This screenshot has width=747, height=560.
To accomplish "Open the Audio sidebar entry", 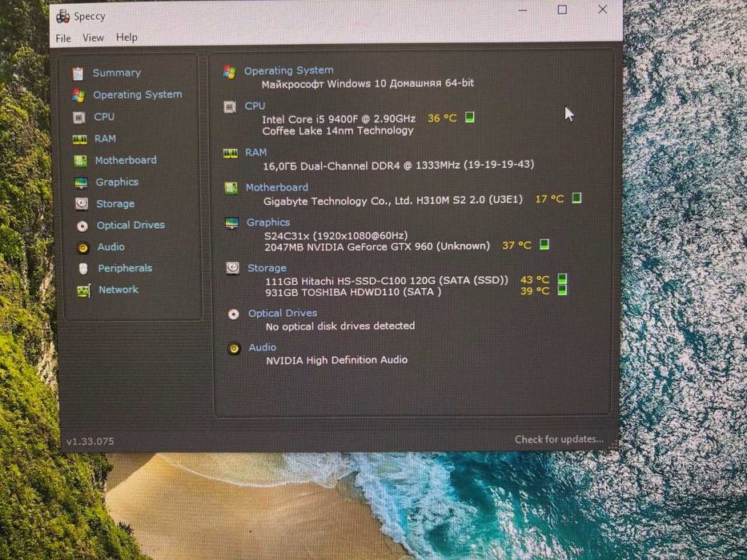I will pyautogui.click(x=111, y=246).
